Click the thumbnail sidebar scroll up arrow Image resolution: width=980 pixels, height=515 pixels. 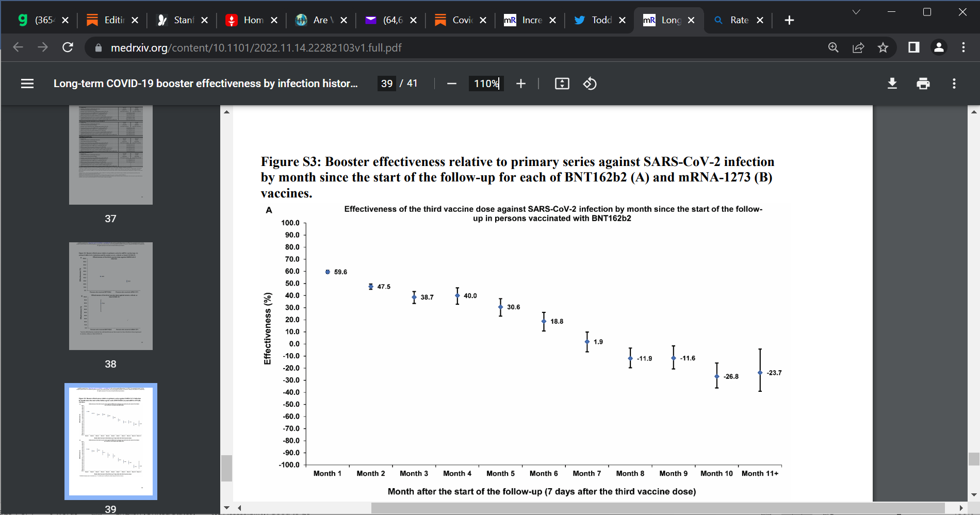(226, 111)
